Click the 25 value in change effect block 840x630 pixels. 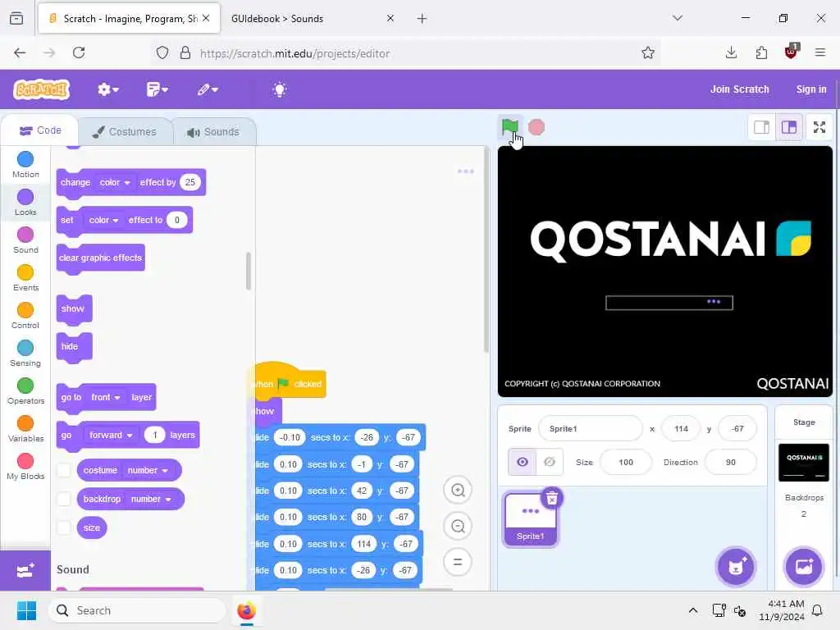(189, 182)
